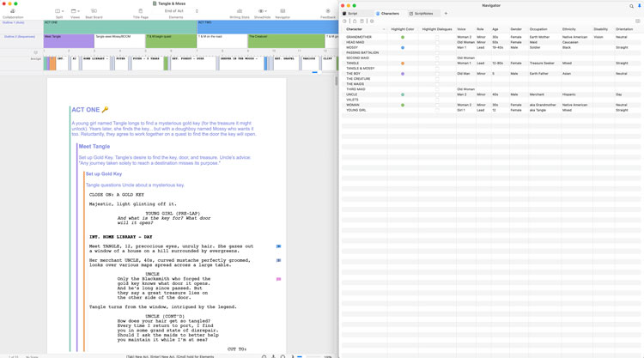Click the blue pin icon in Navigator
The image size is (644, 358).
point(640,6)
